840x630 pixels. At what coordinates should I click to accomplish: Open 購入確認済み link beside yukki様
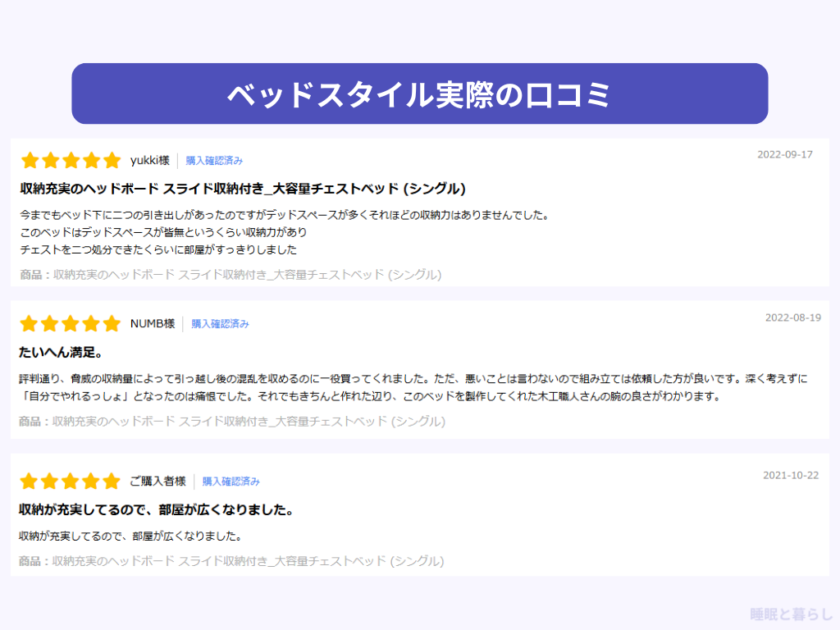pyautogui.click(x=214, y=160)
